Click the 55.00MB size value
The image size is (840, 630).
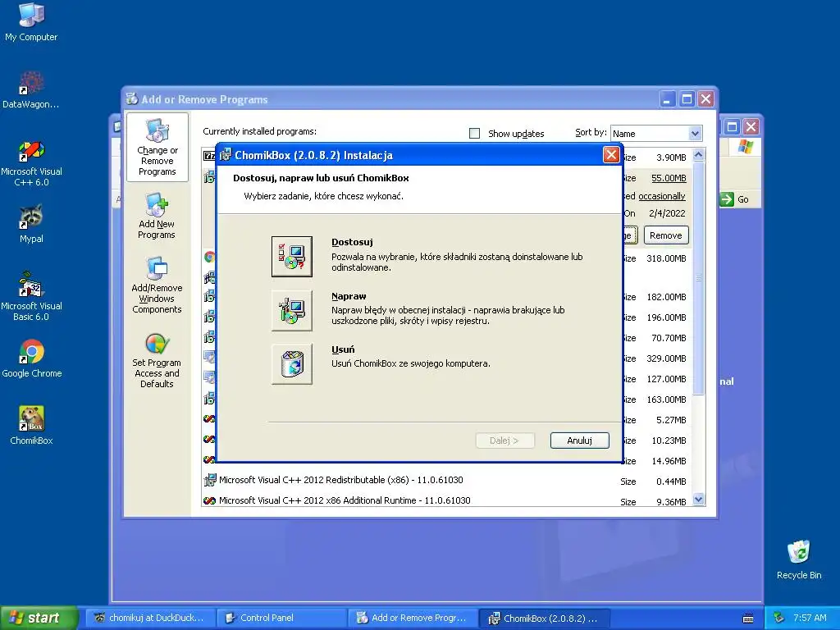[x=669, y=178]
